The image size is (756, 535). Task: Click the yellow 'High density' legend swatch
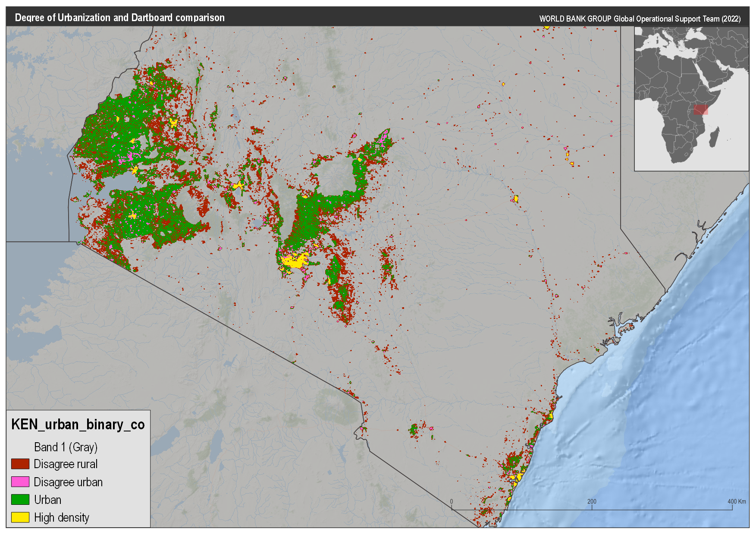coord(19,518)
